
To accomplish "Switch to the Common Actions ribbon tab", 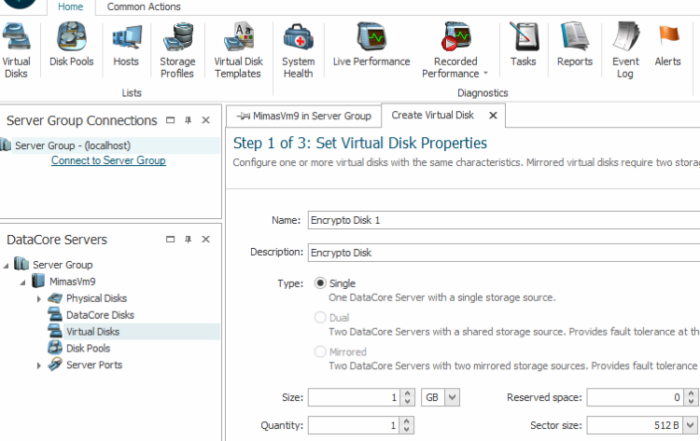I will click(145, 7).
